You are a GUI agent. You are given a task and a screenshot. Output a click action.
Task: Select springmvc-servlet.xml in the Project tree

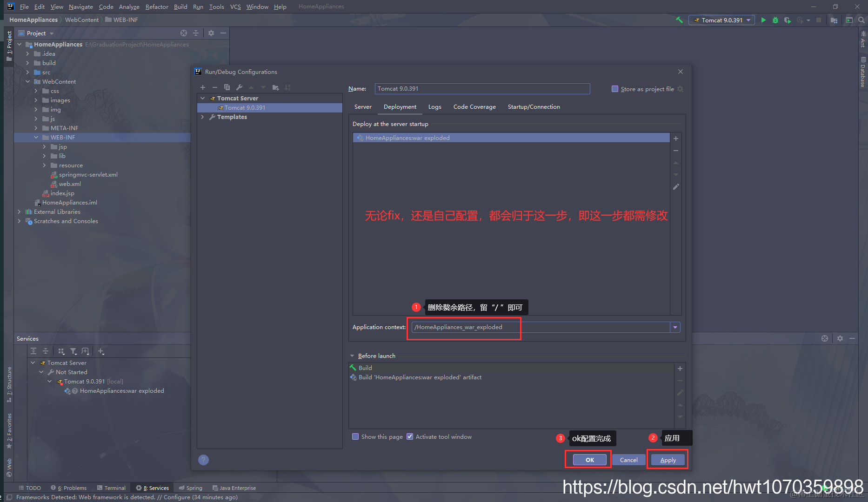(88, 174)
